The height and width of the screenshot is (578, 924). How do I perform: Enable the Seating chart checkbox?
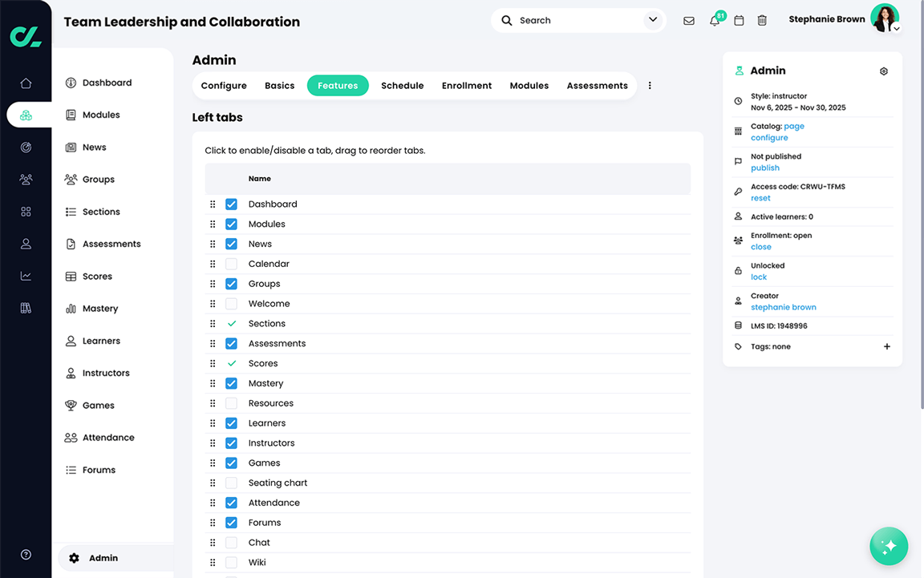pyautogui.click(x=232, y=483)
